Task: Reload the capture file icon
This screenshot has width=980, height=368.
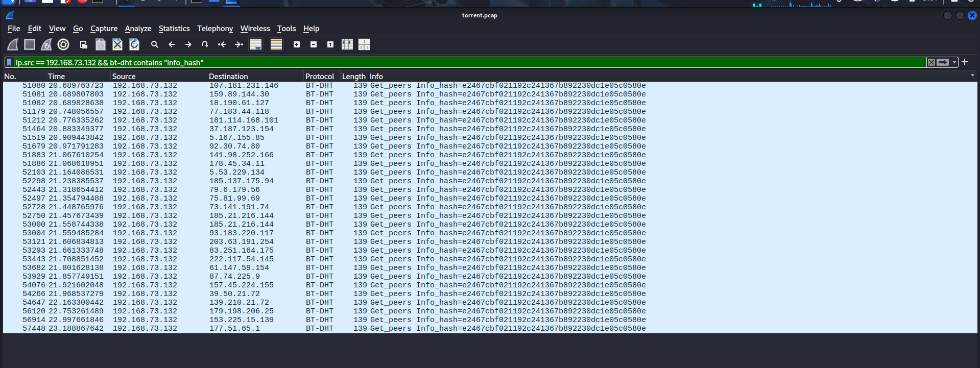Action: coord(134,45)
